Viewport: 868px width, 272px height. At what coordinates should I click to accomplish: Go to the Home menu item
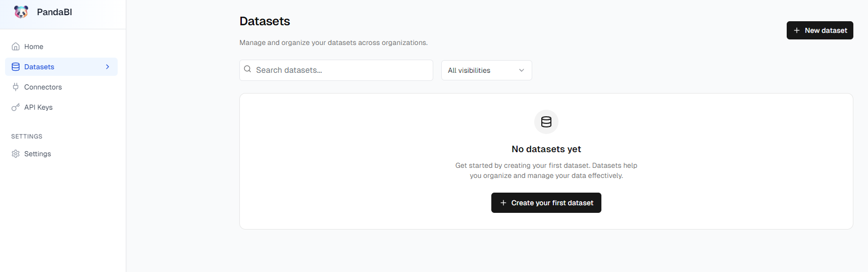click(34, 47)
